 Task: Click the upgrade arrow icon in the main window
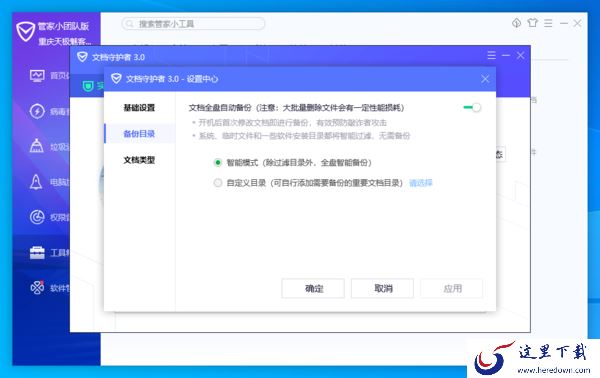[517, 23]
